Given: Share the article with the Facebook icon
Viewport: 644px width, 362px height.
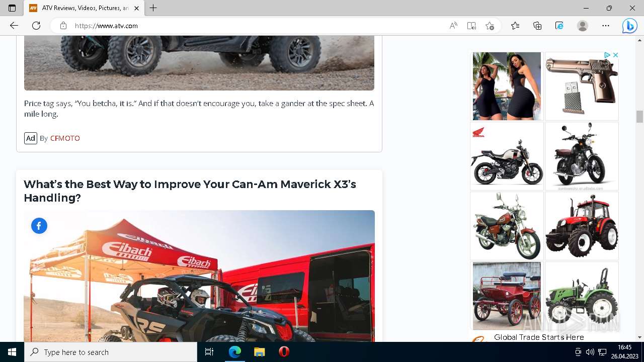Looking at the screenshot, I should (x=39, y=226).
